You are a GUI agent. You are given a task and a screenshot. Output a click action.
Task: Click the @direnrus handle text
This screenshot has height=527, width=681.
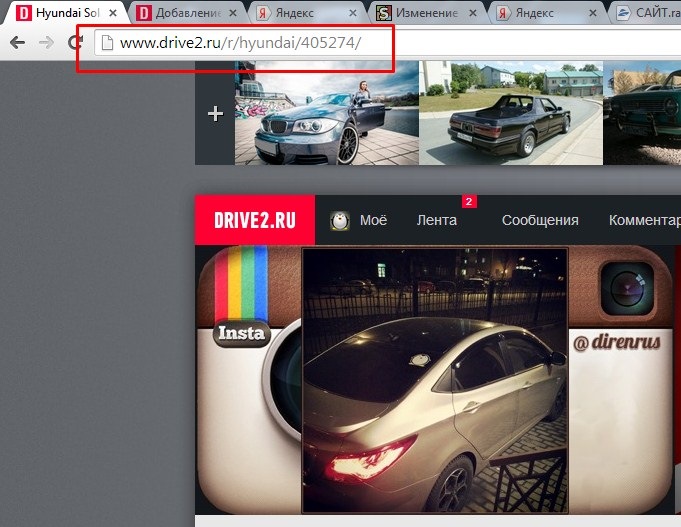(617, 343)
